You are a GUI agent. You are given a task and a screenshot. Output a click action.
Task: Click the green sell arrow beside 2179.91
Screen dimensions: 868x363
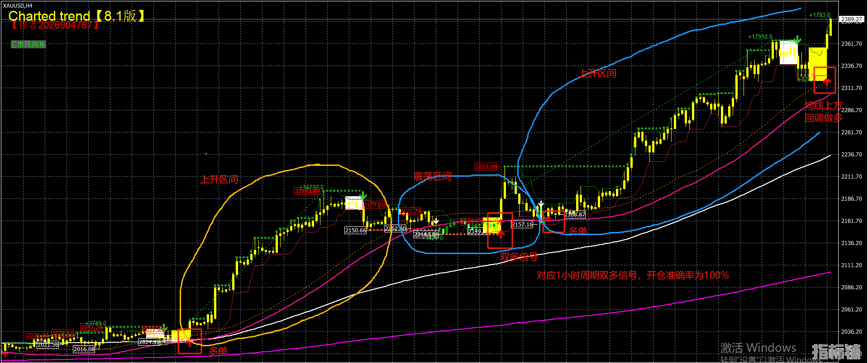pyautogui.click(x=362, y=196)
